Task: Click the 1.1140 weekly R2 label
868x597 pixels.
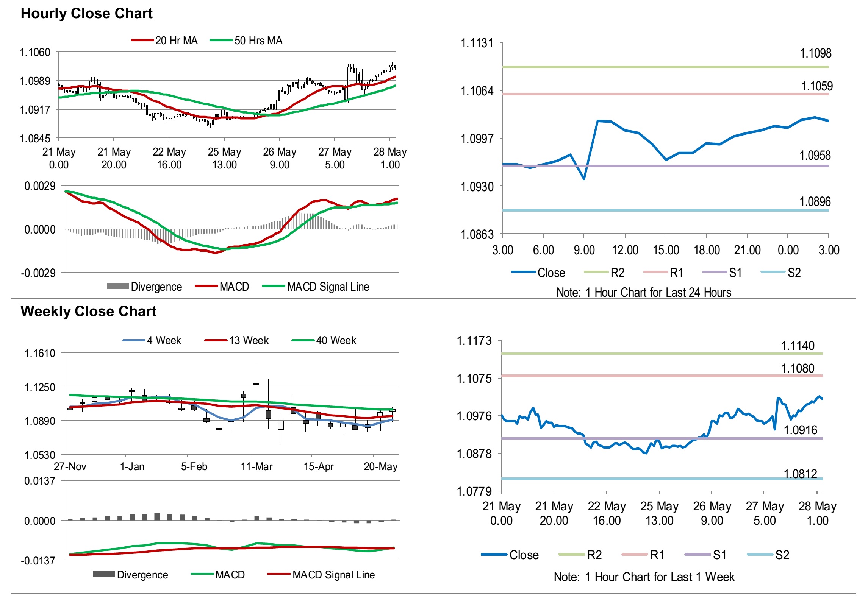Action: pos(797,346)
